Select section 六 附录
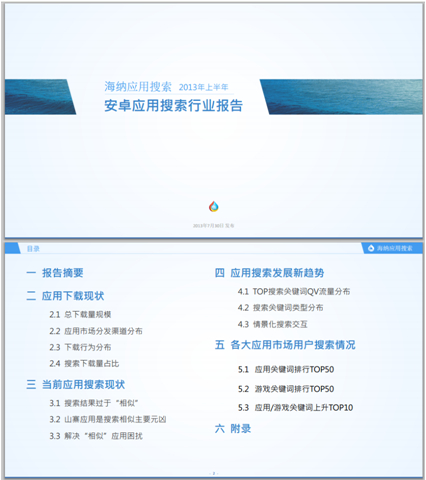This screenshot has width=426, height=480. pyautogui.click(x=233, y=429)
